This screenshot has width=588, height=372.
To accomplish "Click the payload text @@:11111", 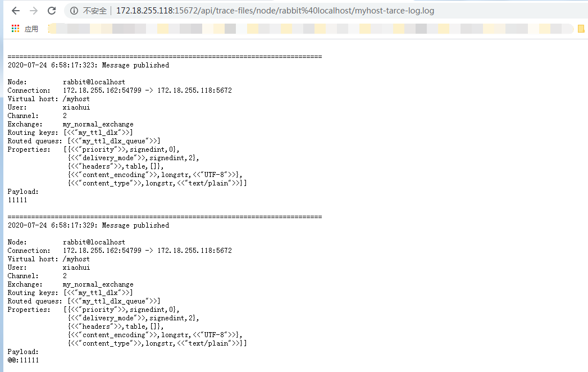I will [24, 360].
